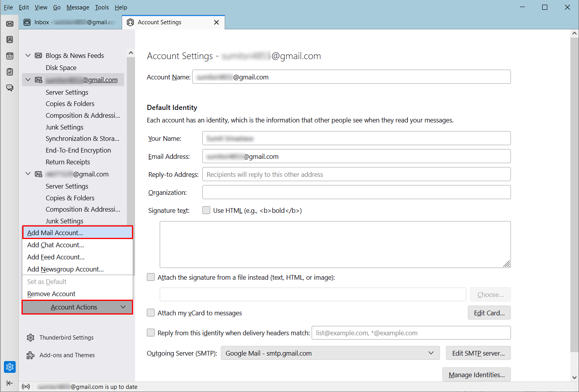Open the View menu

click(41, 7)
